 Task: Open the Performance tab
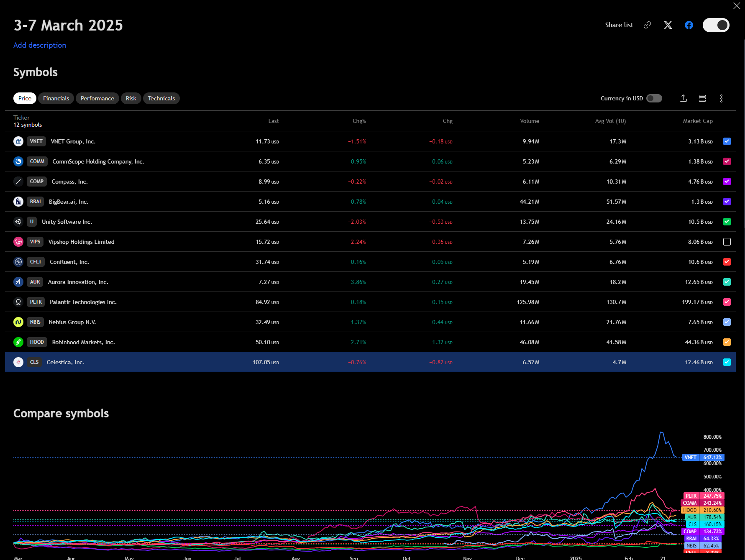[x=97, y=98]
